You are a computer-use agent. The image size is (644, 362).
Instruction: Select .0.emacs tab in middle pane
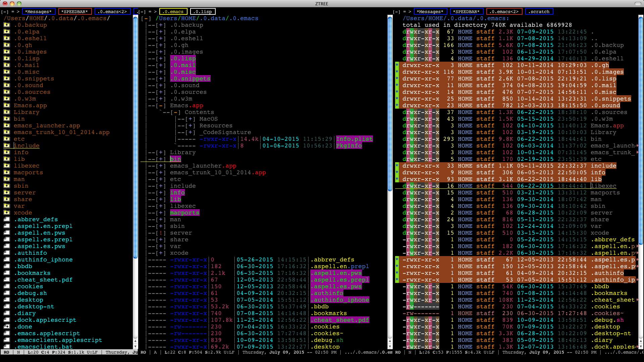pyautogui.click(x=173, y=12)
